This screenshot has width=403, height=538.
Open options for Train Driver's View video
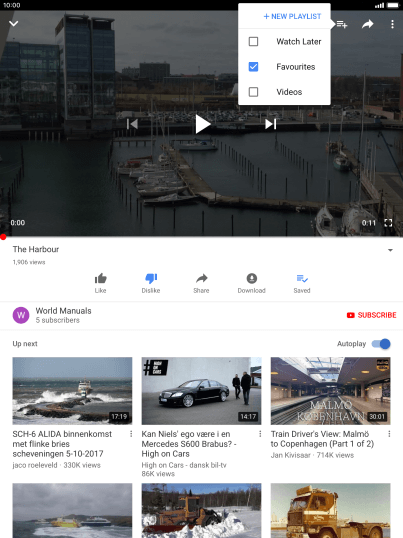click(x=389, y=434)
